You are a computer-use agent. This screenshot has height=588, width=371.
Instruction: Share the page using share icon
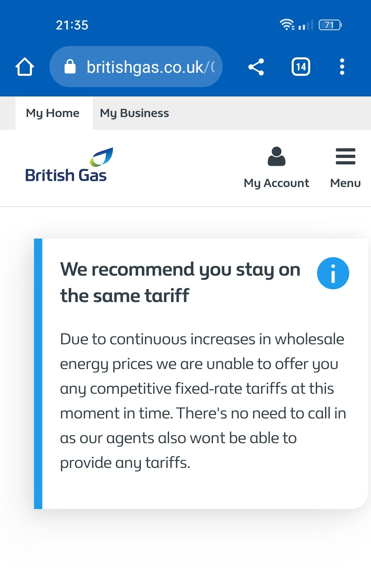pyautogui.click(x=256, y=67)
